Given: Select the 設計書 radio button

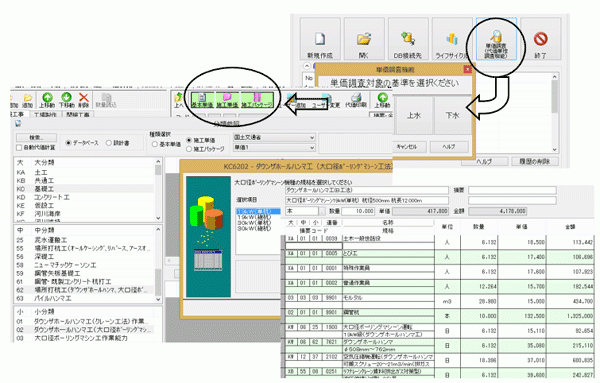Looking at the screenshot, I should click(x=109, y=143).
